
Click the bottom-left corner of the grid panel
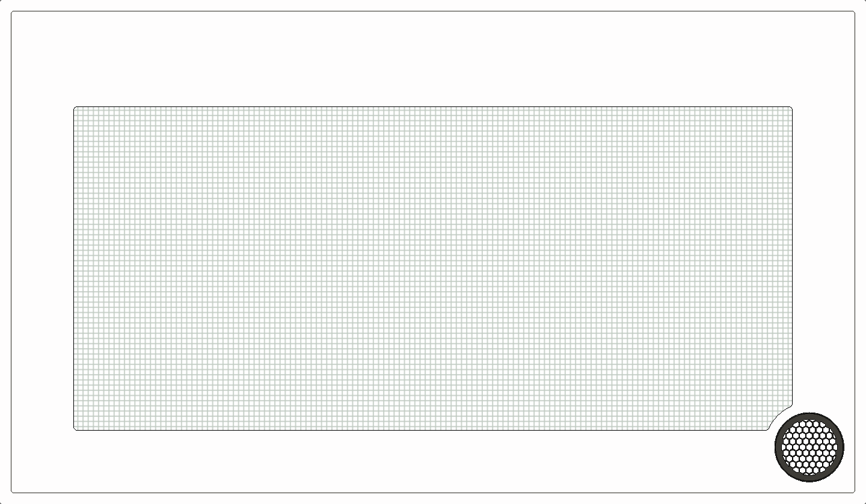click(75, 429)
